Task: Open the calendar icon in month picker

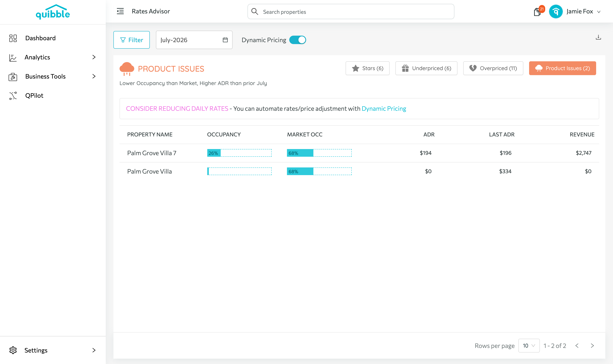Action: (x=225, y=40)
